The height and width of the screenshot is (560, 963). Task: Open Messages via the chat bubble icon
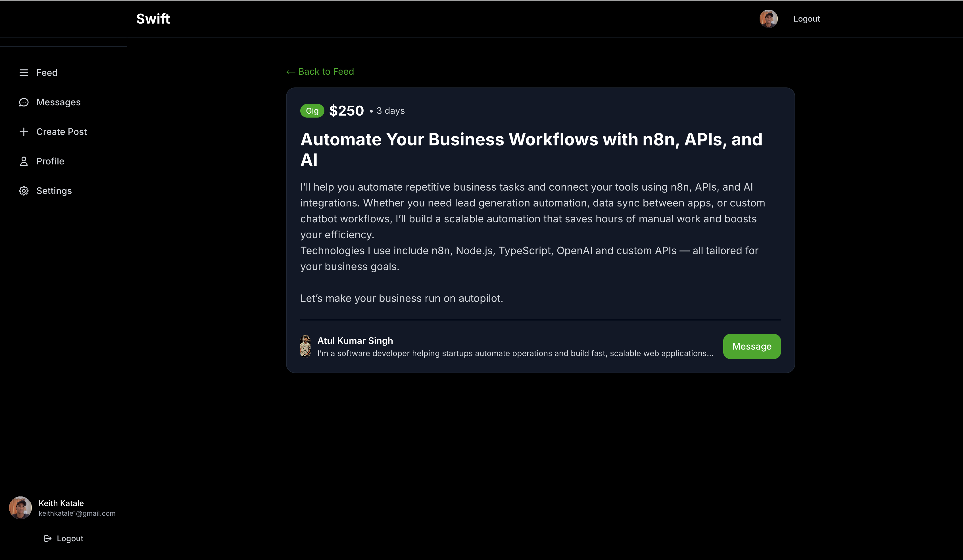point(24,102)
